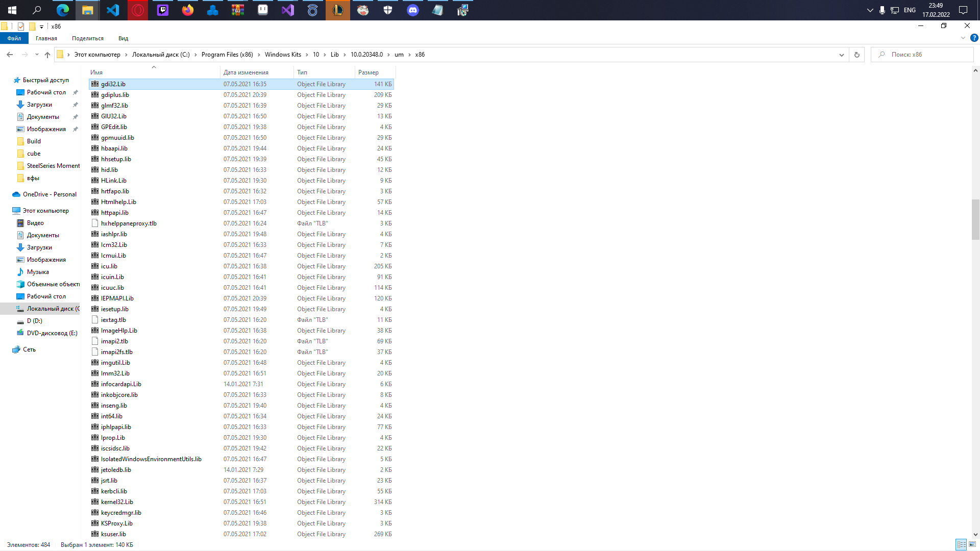
Task: Select file kernel32.Lib
Action: [x=241, y=502]
